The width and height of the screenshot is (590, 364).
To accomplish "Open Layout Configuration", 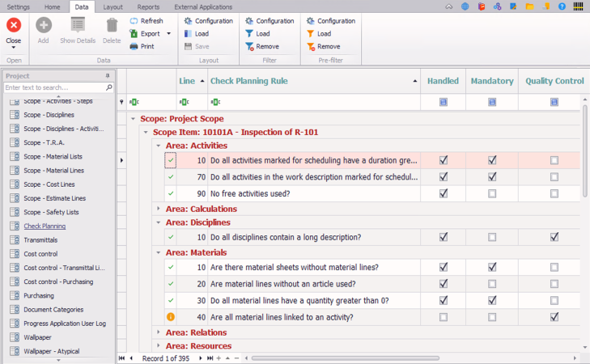I will click(209, 21).
